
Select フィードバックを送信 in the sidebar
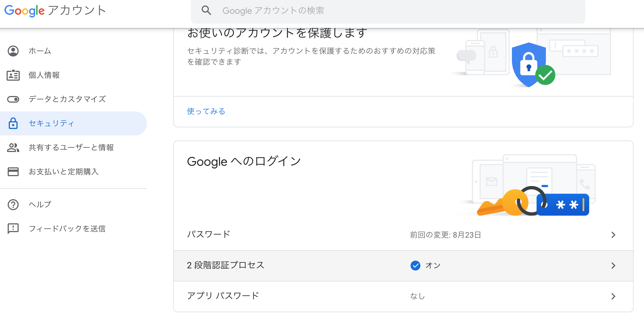68,229
